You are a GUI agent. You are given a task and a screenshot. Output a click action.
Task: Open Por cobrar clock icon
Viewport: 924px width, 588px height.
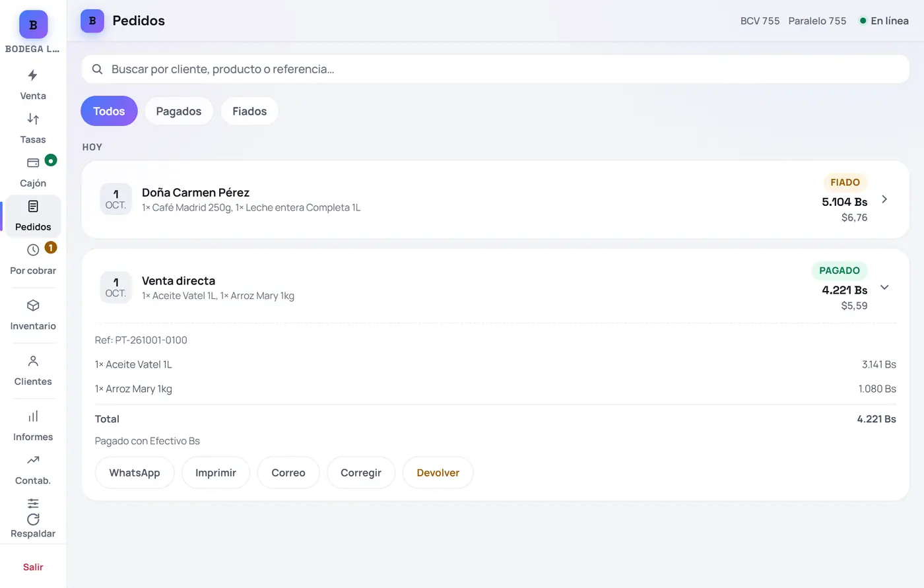point(33,250)
